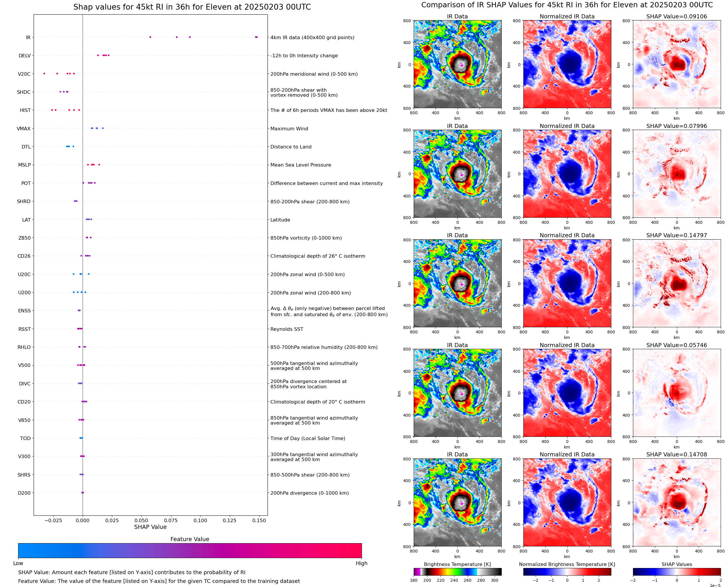The height and width of the screenshot is (587, 728).
Task: Click the SHAP Values colorbar at bottom right
Action: point(676,572)
